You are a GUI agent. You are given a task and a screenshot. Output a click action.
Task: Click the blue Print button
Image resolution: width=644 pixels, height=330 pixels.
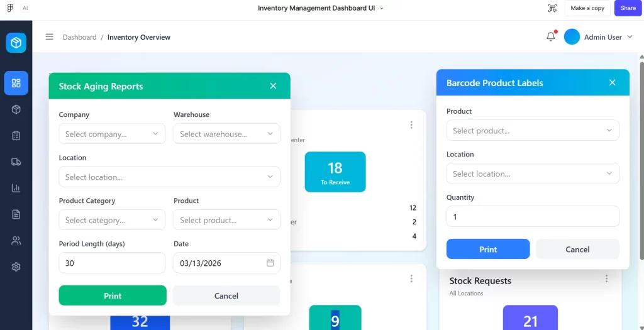click(488, 249)
